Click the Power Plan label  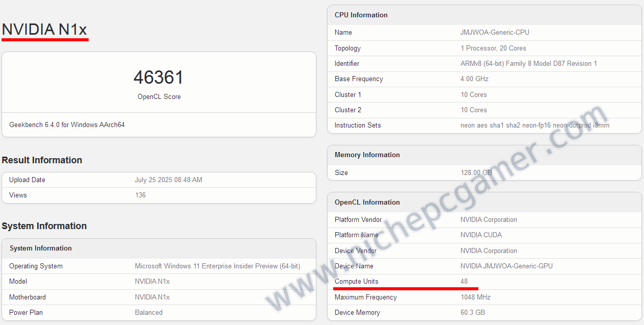pyautogui.click(x=27, y=312)
